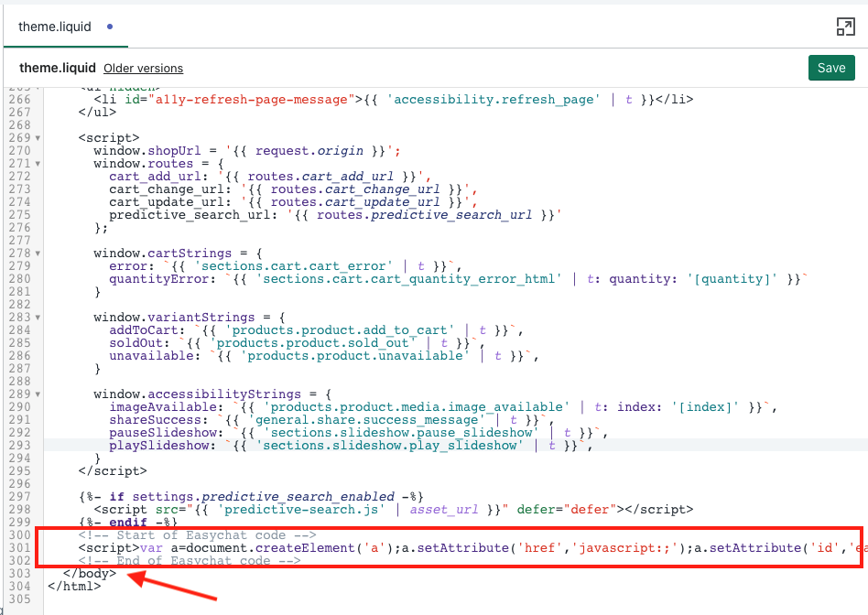This screenshot has height=615, width=868.
Task: Click the soldOut string line
Action: point(297,343)
